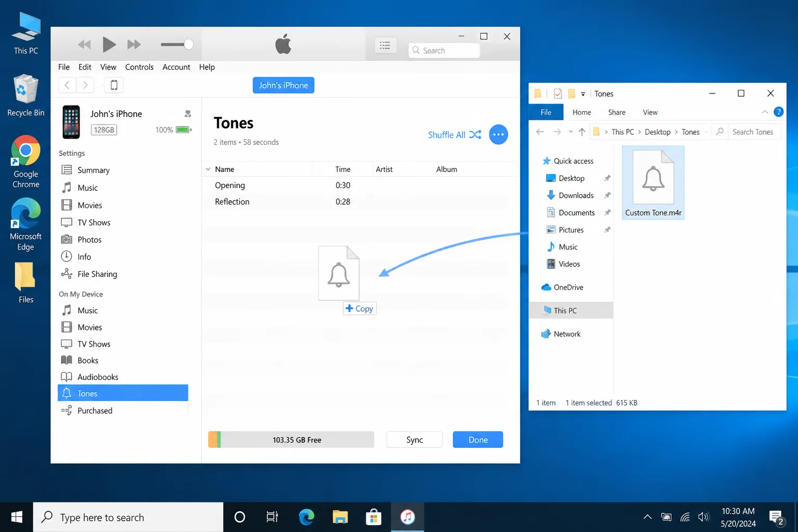Open the Controls menu
798x532 pixels.
click(x=139, y=67)
